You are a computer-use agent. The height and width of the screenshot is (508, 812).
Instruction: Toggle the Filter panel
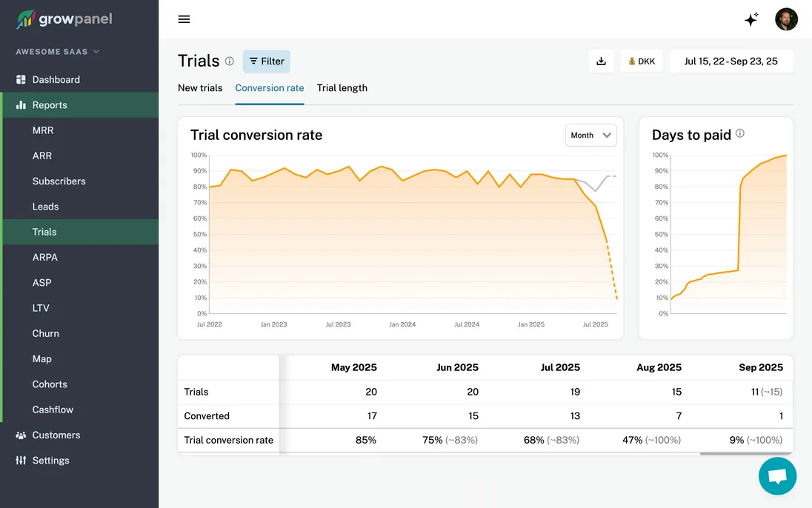pyautogui.click(x=266, y=61)
